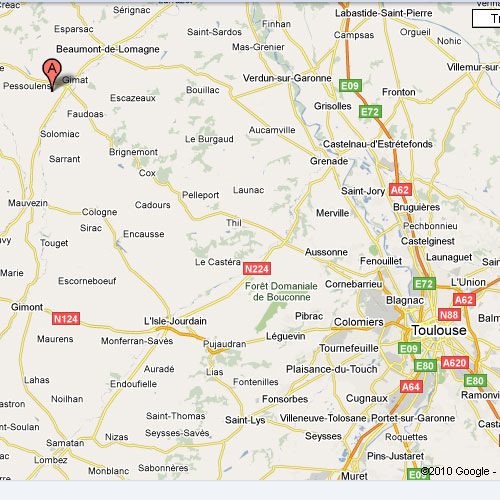The image size is (500, 500).
Task: Click the N224 road badge
Action: pos(256,269)
